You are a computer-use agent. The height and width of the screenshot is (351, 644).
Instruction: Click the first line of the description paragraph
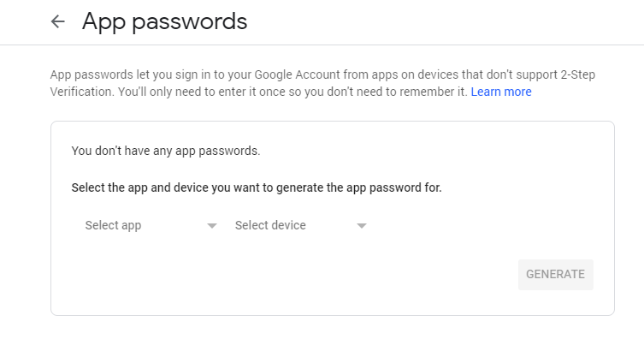point(322,74)
